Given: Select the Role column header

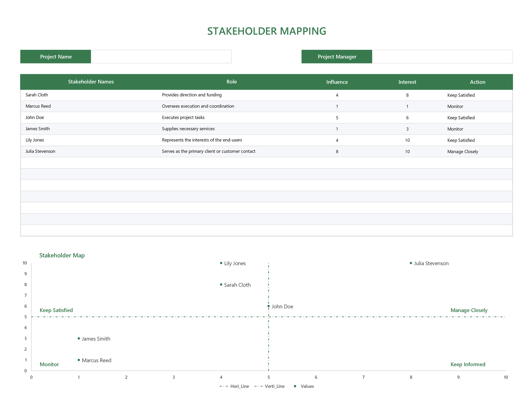Looking at the screenshot, I should (x=231, y=82).
